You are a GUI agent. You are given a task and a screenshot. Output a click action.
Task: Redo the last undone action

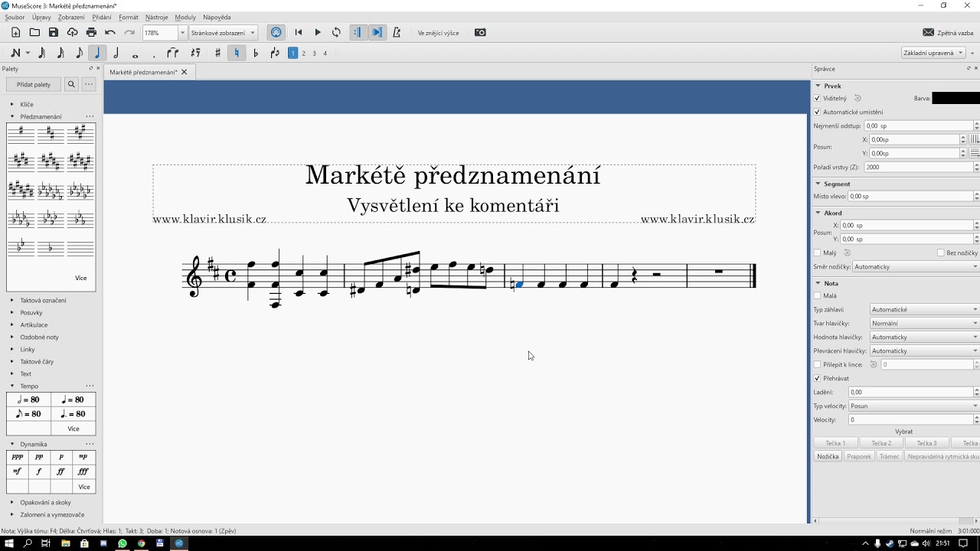[129, 32]
